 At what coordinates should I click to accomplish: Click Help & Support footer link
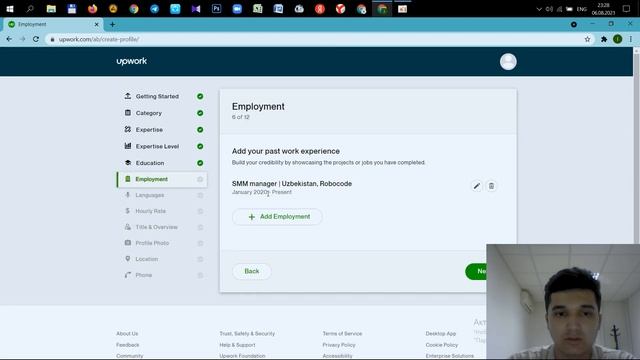click(x=237, y=345)
